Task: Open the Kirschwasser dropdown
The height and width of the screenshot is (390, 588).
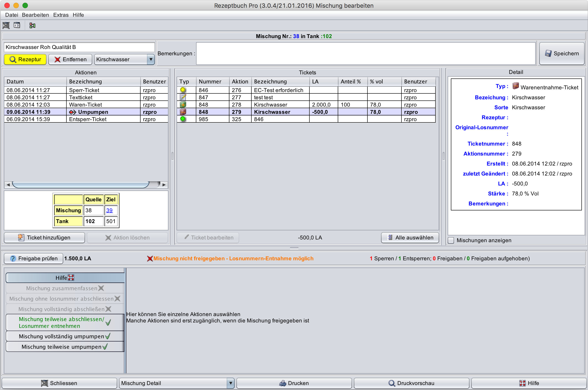Action: click(151, 59)
